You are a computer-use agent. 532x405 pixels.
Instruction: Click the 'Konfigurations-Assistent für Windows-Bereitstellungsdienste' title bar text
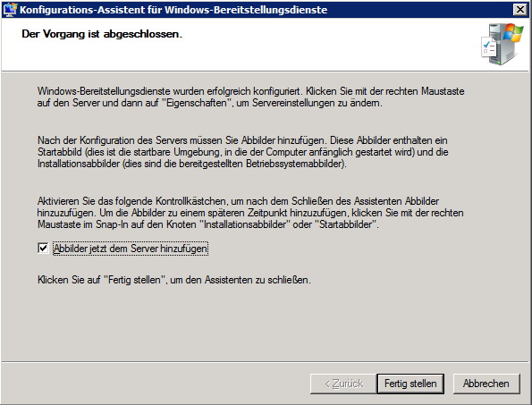point(173,10)
